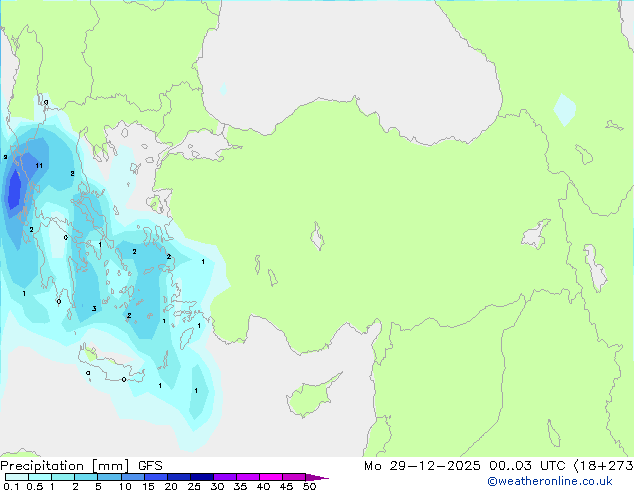Viewport: 634px width, 490px height.
Task: Click the 40–45 mm magenta swatch
Action: click(x=271, y=477)
